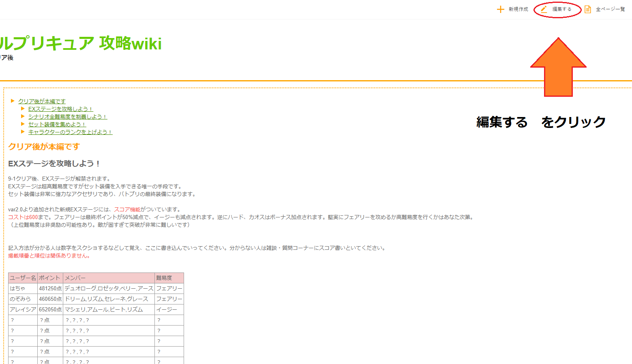632x364 pixels.
Task: Click the arrow bullet beside セット装備を集めよう
Action: pos(23,124)
